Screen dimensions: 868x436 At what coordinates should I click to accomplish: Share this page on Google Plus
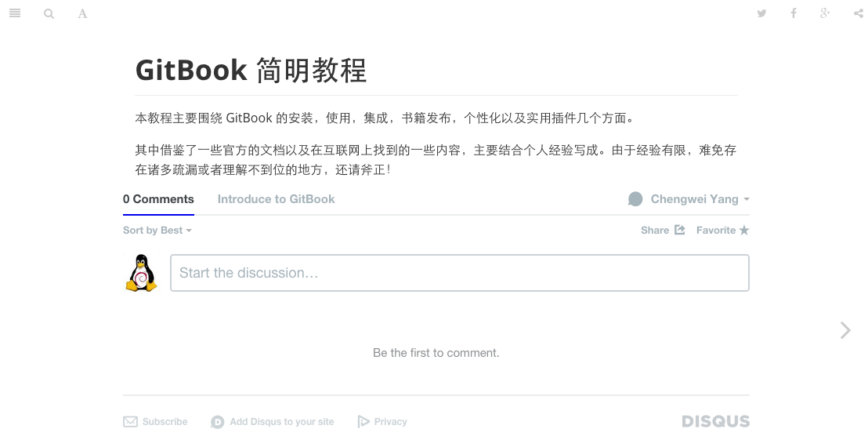click(x=825, y=13)
